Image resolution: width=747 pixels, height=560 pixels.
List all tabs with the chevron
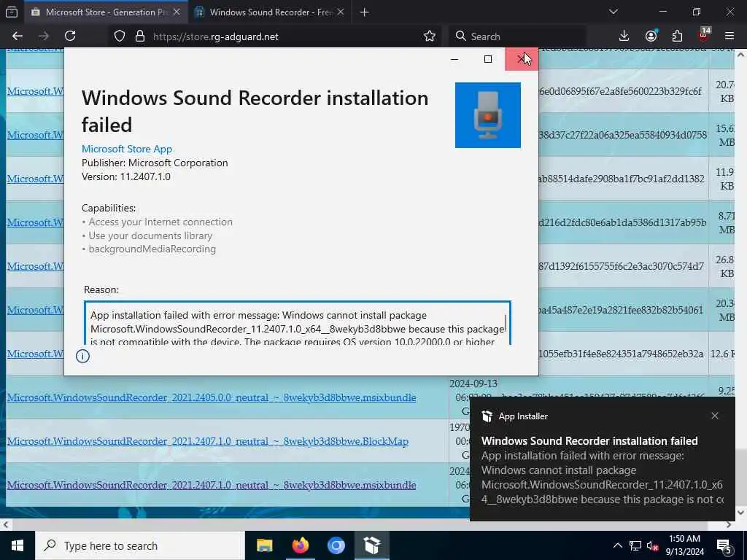point(613,12)
